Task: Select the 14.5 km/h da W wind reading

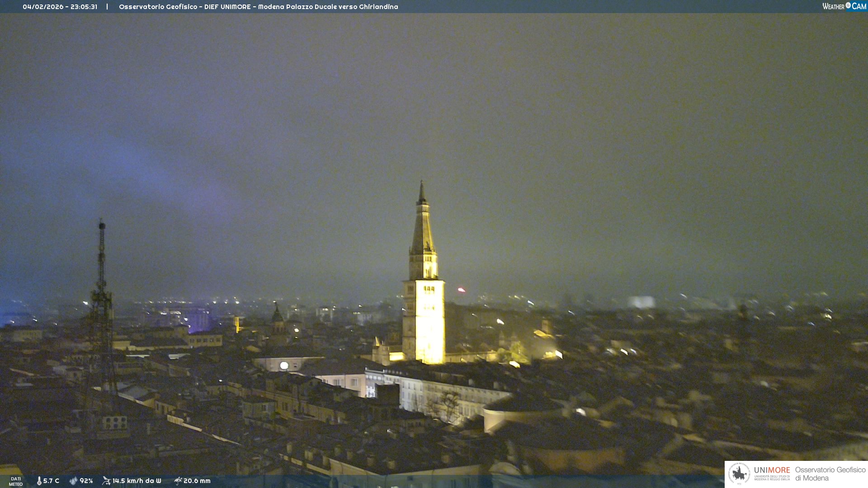Action: pos(137,481)
